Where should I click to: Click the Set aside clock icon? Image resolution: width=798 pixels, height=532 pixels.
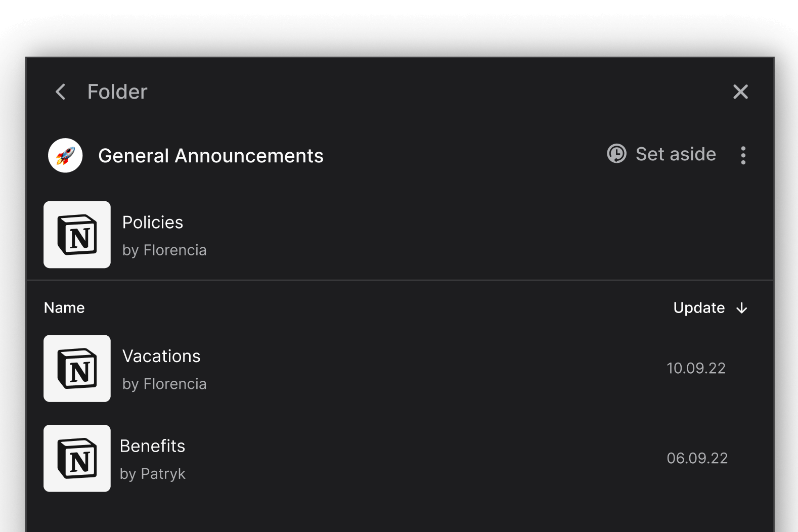coord(617,154)
